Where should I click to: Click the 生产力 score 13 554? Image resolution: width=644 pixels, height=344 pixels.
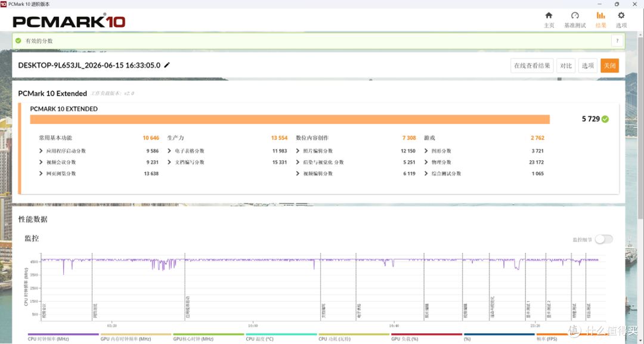coord(279,138)
